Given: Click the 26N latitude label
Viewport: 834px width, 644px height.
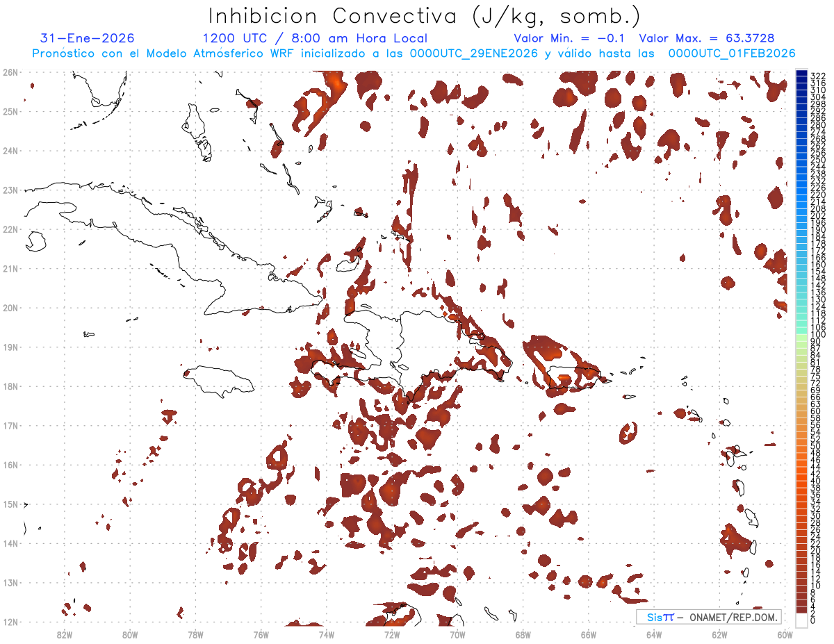Looking at the screenshot, I should [10, 72].
